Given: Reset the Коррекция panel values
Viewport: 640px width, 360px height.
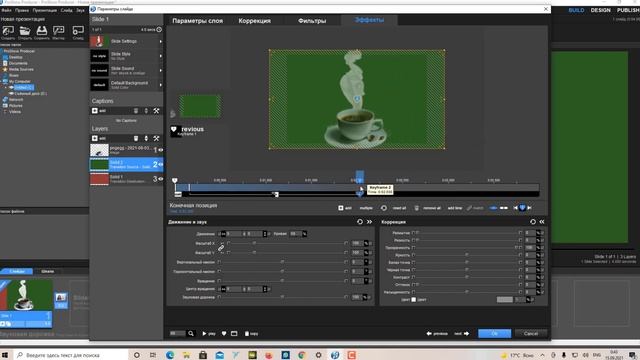Looking at the screenshot, I should tap(533, 222).
